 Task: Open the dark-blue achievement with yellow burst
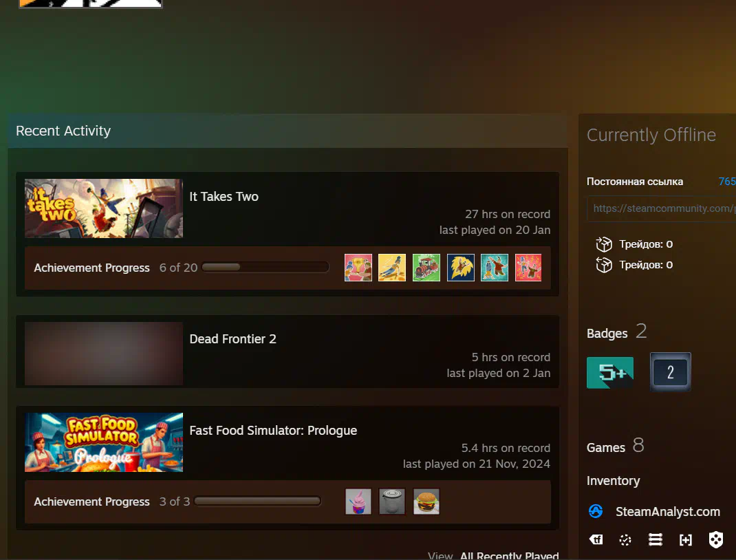(x=460, y=268)
